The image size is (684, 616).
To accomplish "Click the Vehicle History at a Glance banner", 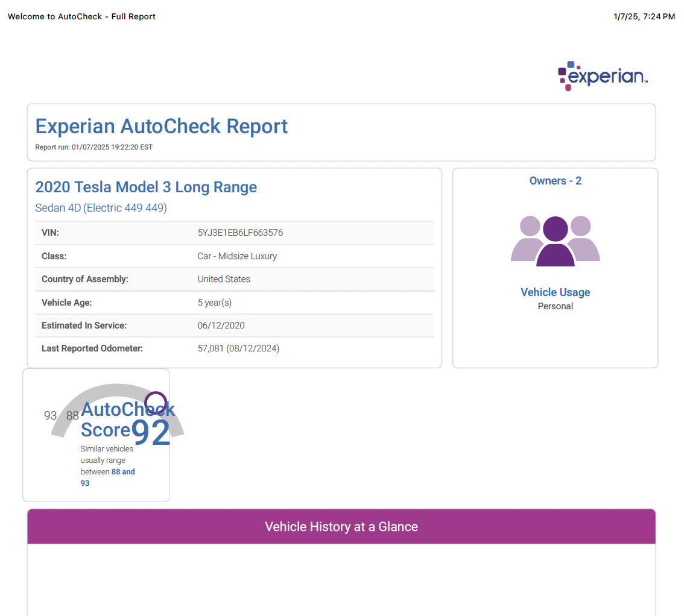I will pyautogui.click(x=341, y=527).
